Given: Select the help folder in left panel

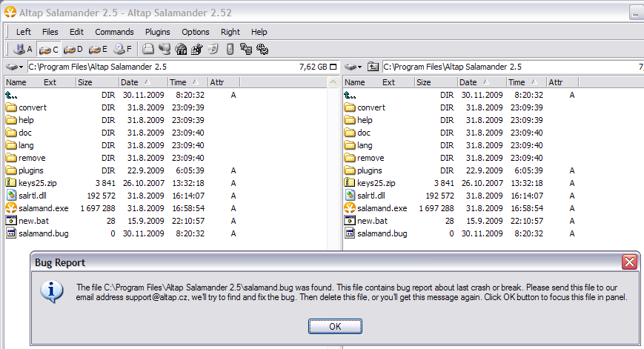Looking at the screenshot, I should pyautogui.click(x=20, y=120).
